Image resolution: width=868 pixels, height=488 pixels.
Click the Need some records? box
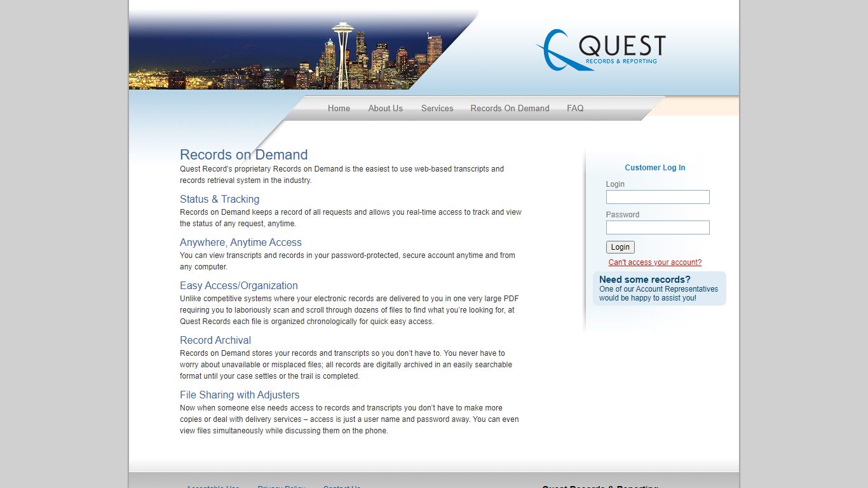pyautogui.click(x=660, y=288)
